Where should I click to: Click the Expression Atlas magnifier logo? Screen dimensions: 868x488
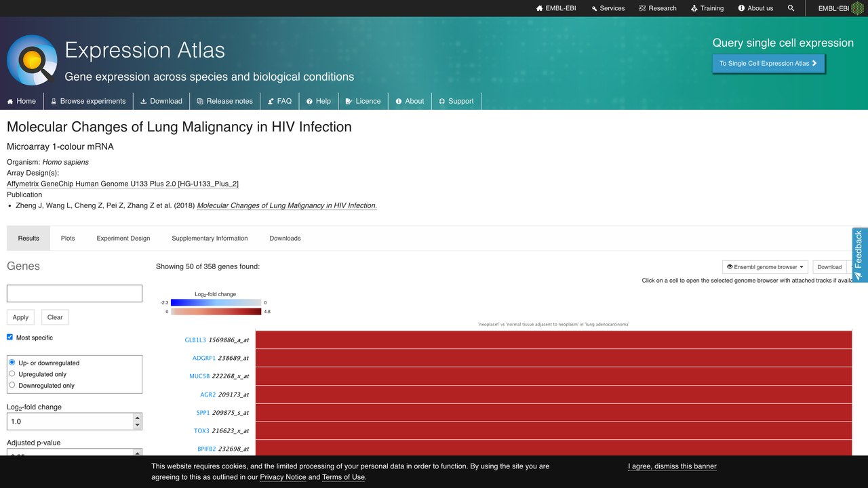[x=32, y=60]
